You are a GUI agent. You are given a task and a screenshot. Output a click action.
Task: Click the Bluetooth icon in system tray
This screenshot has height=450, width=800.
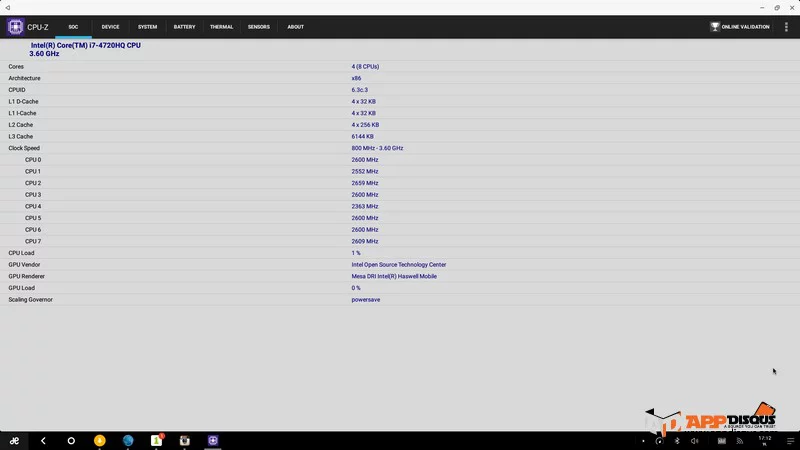677,441
